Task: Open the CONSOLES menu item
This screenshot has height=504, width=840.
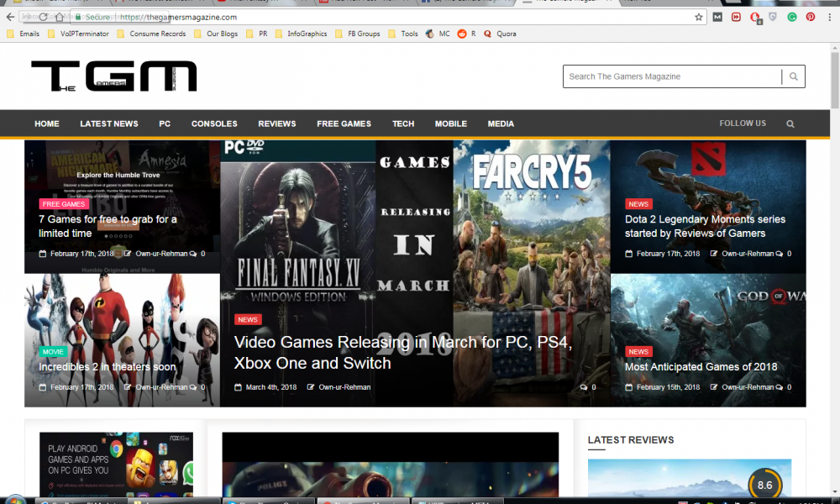Action: pyautogui.click(x=214, y=123)
